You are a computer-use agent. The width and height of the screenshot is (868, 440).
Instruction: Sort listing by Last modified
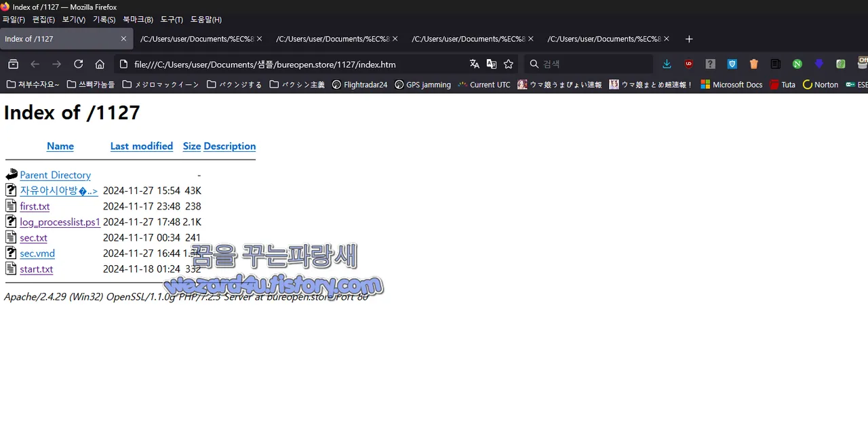pos(142,146)
